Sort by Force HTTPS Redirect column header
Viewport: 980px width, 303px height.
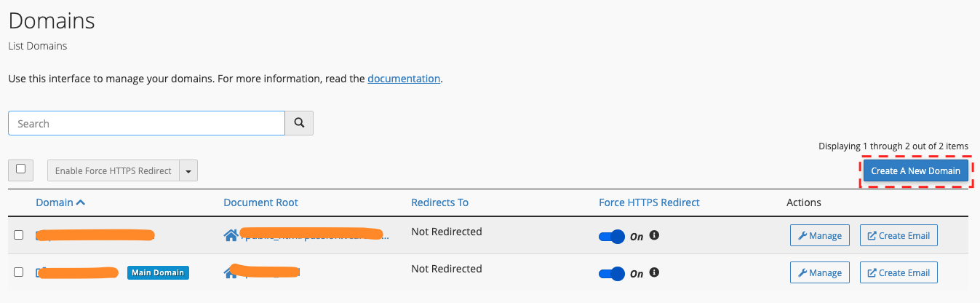[649, 202]
